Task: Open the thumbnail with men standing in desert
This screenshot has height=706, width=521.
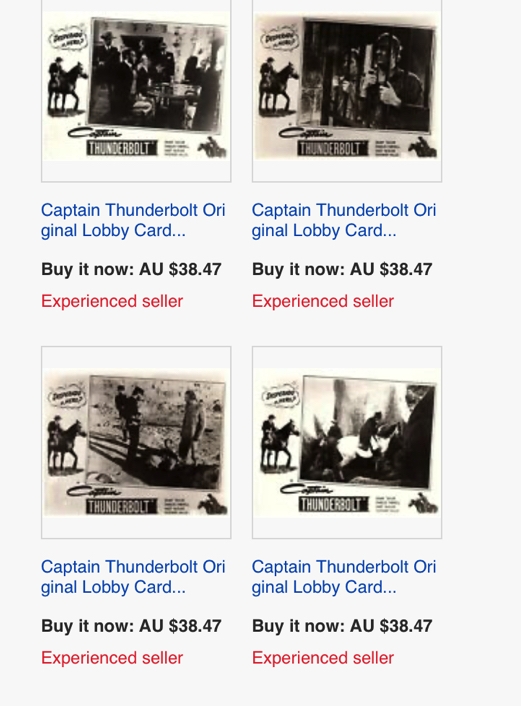Action: [x=136, y=442]
